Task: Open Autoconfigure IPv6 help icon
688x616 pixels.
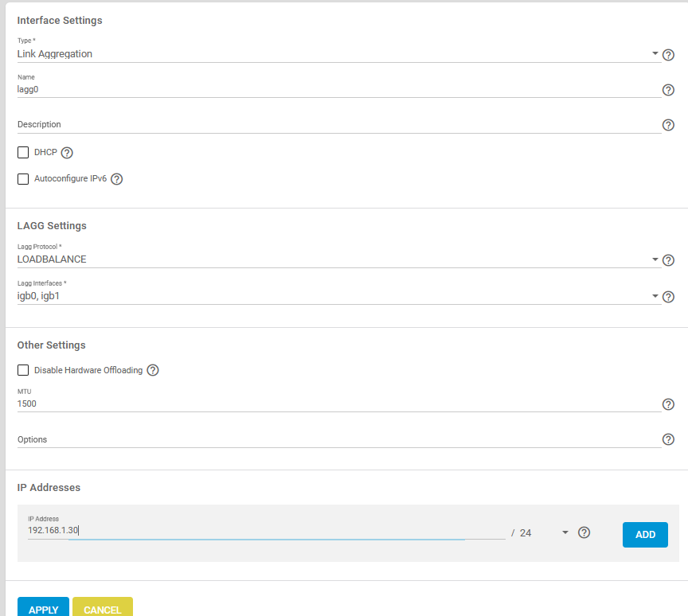Action: tap(117, 179)
